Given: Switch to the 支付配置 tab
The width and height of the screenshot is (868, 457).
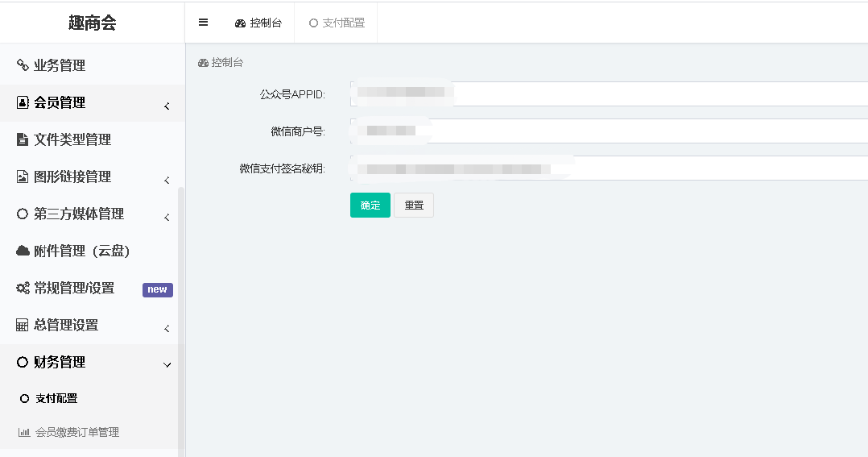Looking at the screenshot, I should coord(337,23).
